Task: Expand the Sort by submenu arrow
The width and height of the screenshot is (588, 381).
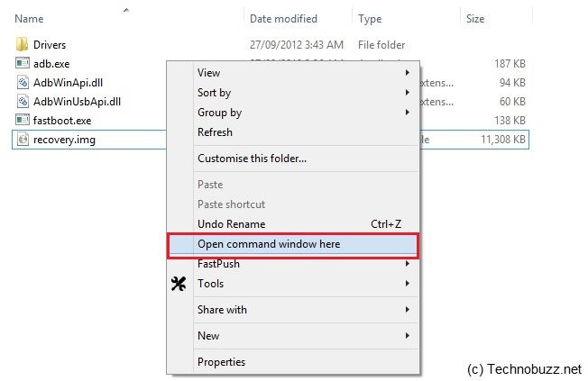Action: (408, 92)
